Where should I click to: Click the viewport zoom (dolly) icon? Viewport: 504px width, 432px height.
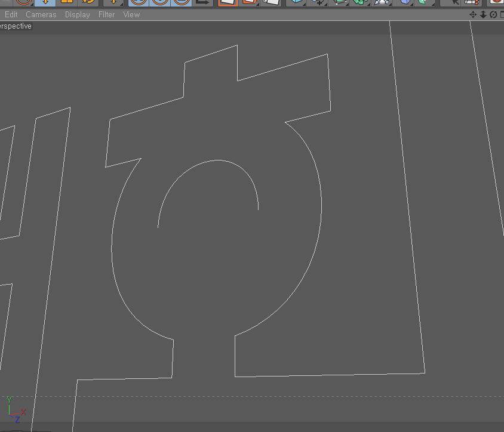point(483,14)
